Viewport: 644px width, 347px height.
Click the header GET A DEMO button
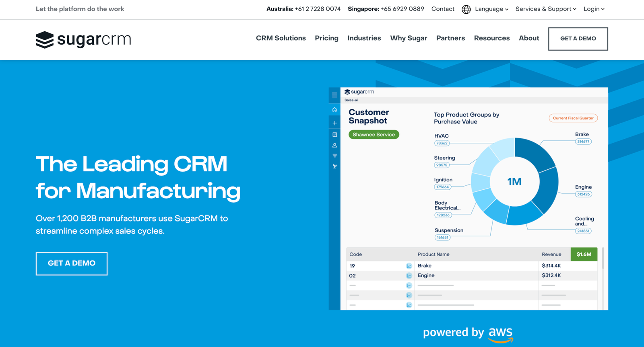tap(578, 39)
